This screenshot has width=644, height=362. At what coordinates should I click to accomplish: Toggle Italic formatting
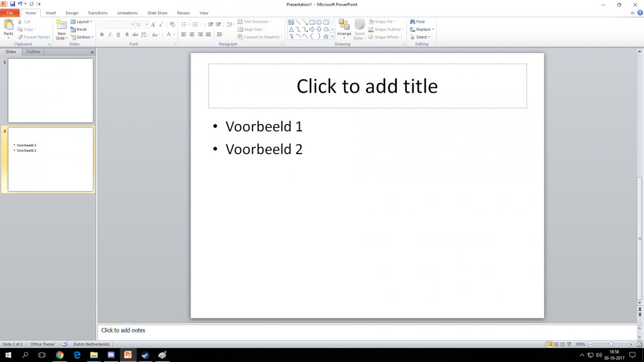point(110,35)
